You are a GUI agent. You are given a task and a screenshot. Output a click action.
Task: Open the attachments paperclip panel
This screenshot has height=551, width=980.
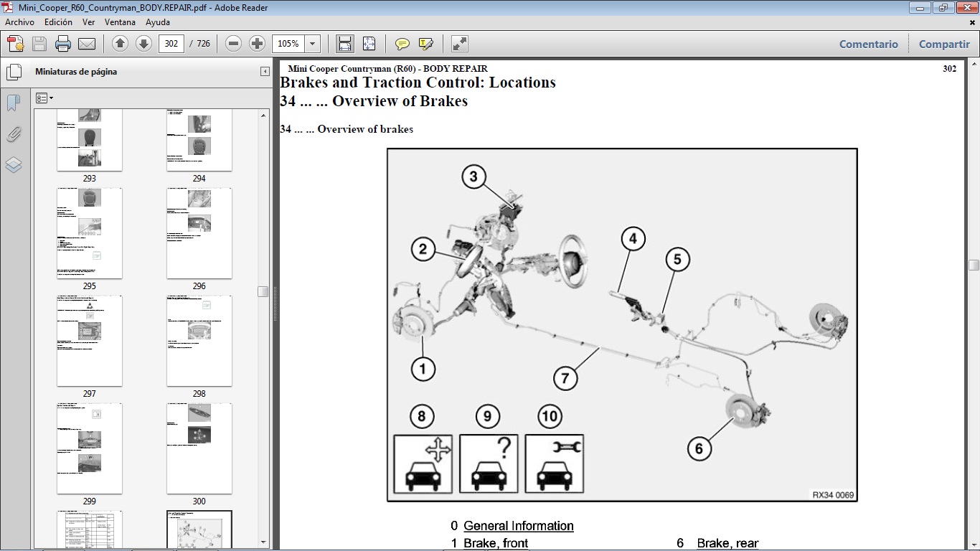coord(14,134)
